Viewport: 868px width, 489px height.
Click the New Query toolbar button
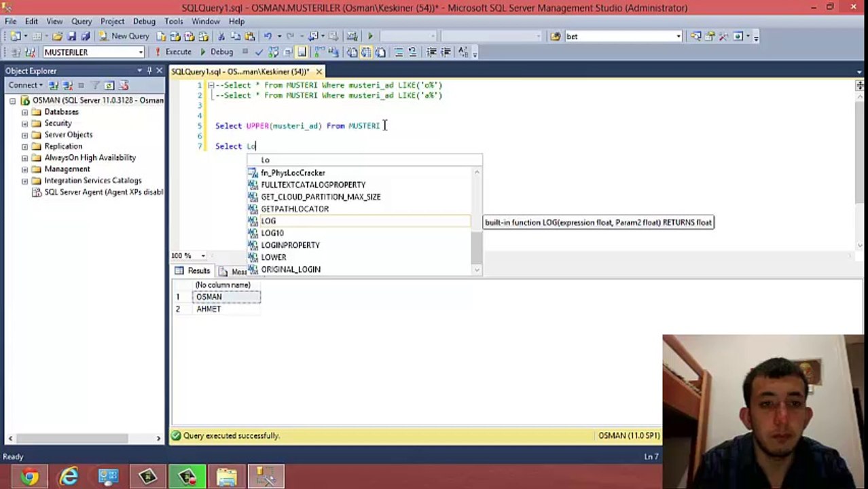pyautogui.click(x=124, y=36)
